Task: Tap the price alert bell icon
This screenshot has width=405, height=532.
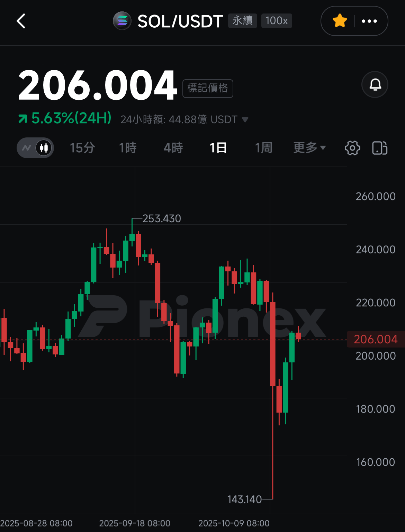Action: coord(375,84)
